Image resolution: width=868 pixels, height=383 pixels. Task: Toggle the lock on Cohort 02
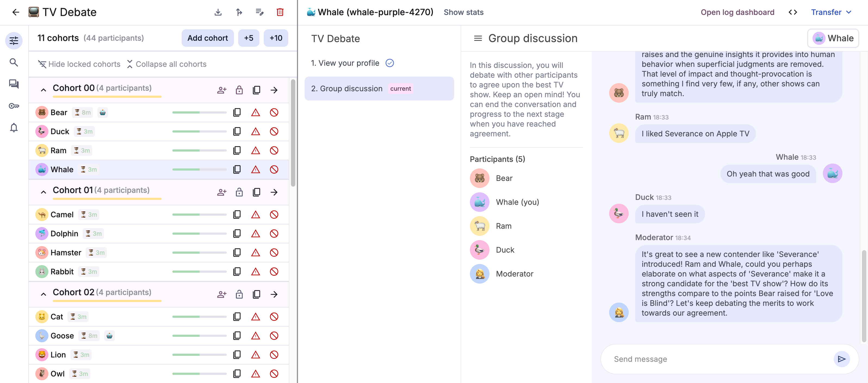tap(239, 294)
